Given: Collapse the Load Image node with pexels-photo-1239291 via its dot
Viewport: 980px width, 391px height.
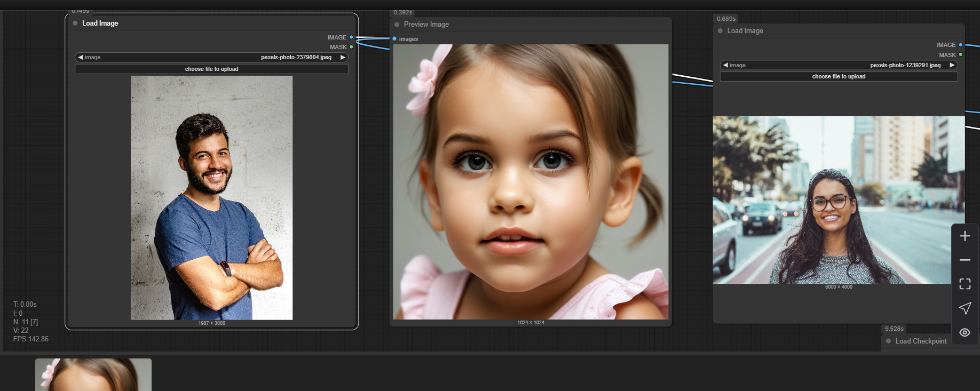Looking at the screenshot, I should pos(720,30).
